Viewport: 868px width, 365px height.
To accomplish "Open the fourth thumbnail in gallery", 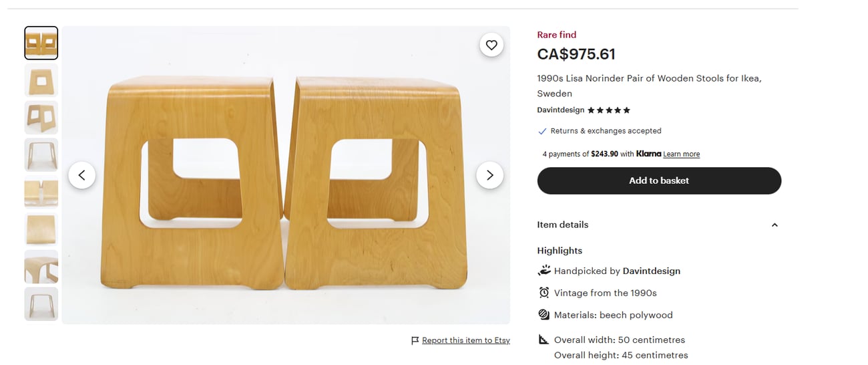I will (41, 155).
